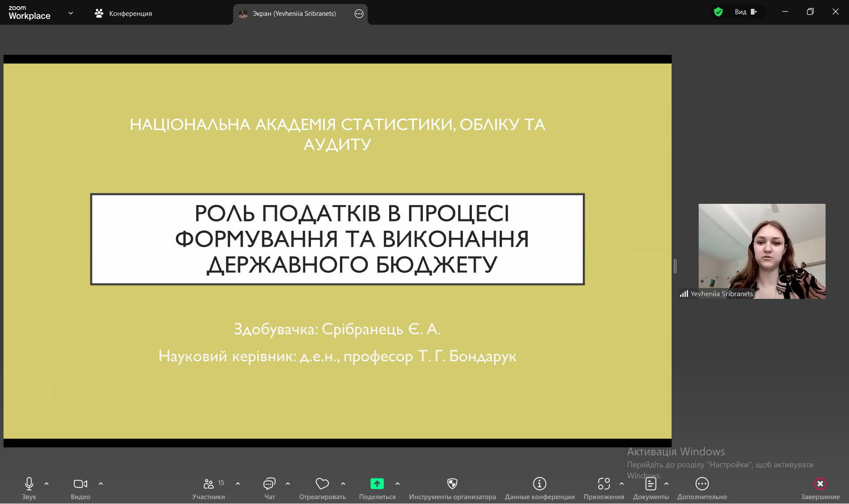Click the green Share screen icon
849x504 pixels.
pyautogui.click(x=377, y=484)
